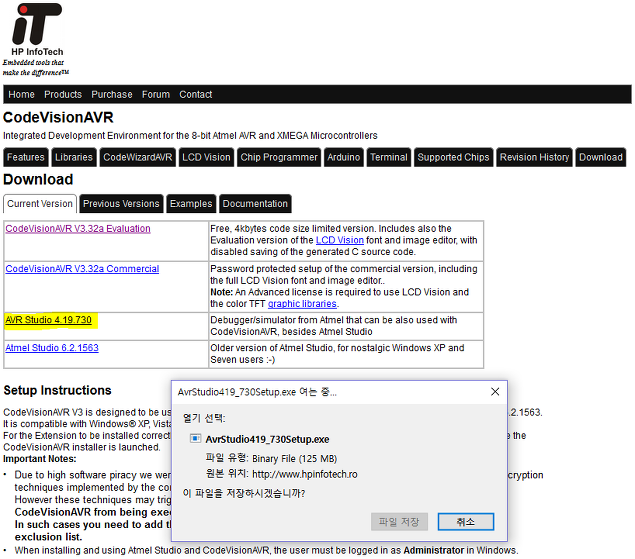Viewport: 635px width, 559px height.
Task: Follow the graphic libraries hyperlink
Action: click(302, 303)
